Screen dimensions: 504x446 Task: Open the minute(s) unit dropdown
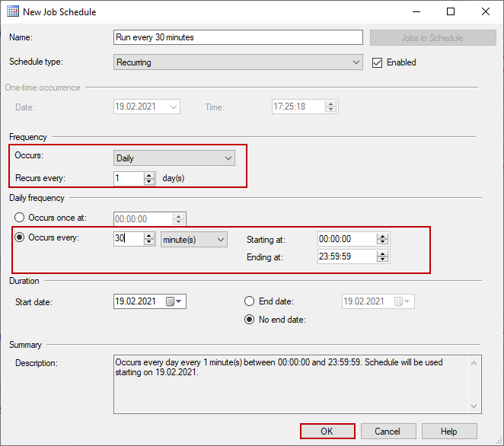click(194, 240)
